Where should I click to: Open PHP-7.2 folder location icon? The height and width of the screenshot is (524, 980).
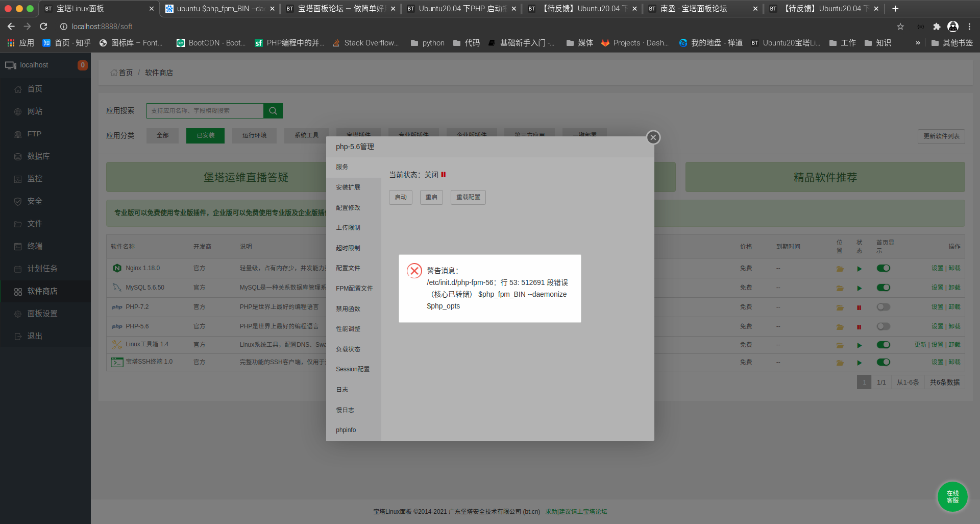tap(840, 307)
